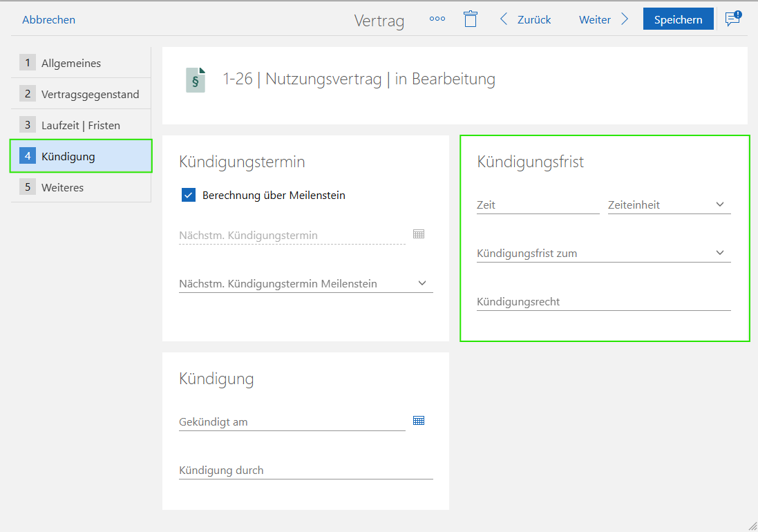The height and width of the screenshot is (532, 758).
Task: Open step 2 Vertragsgegenstand
Action: [x=82, y=94]
